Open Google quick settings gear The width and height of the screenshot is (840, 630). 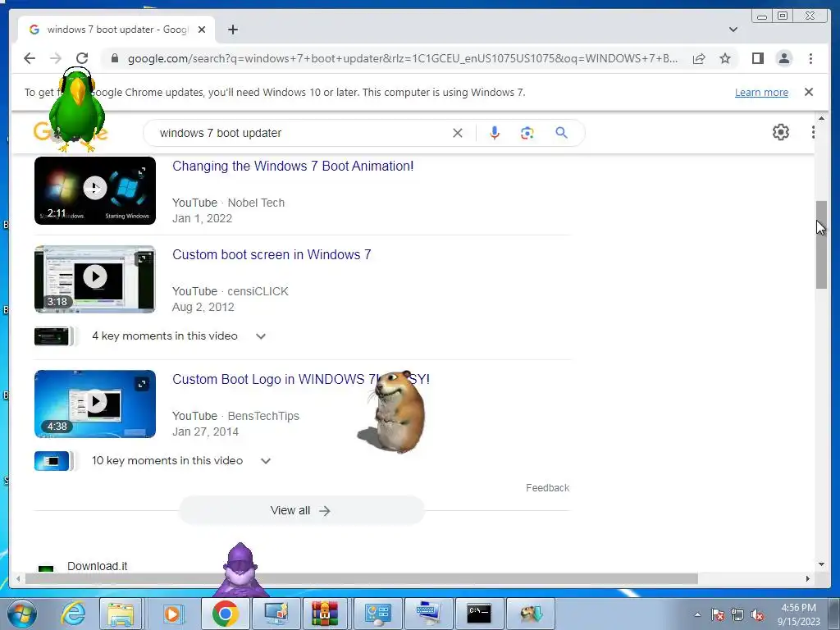pos(781,132)
